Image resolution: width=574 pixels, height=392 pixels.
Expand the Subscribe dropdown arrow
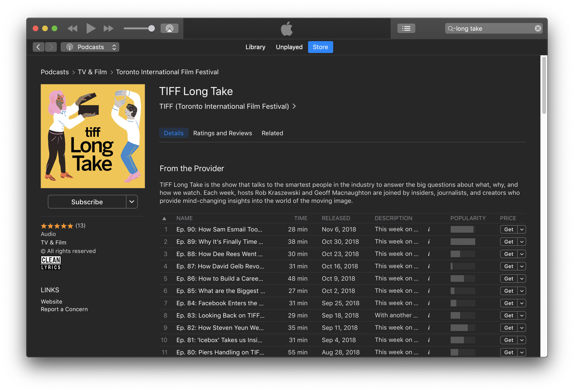[132, 202]
